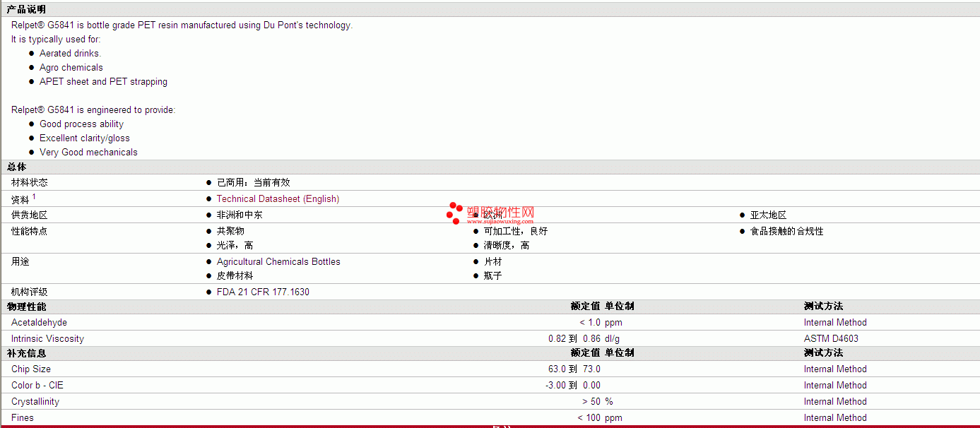This screenshot has width=980, height=428.
Task: Click the text 'It is typically used for:'
Action: pos(56,40)
